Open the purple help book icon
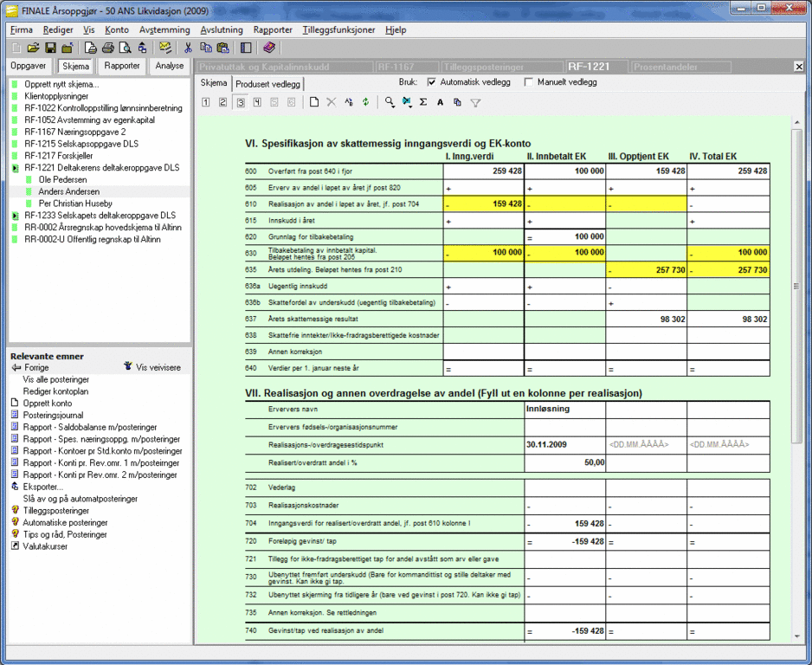 coord(269,48)
